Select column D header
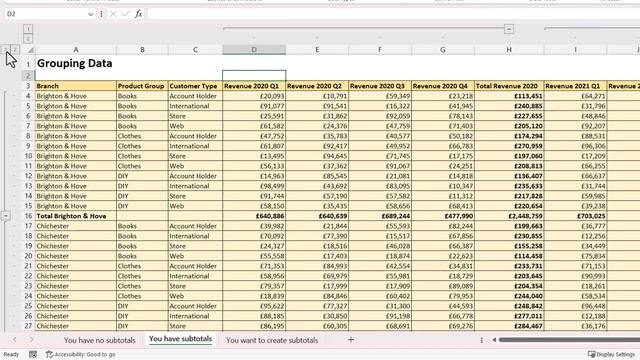 coord(254,49)
